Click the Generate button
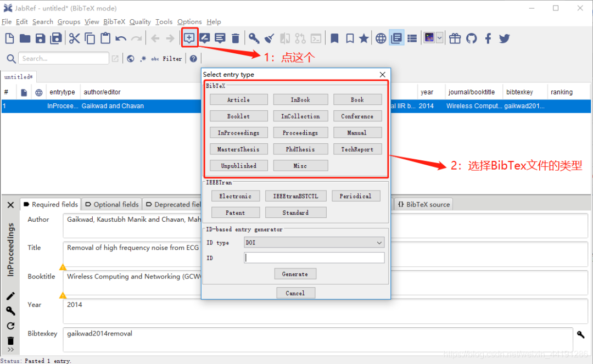This screenshot has width=593, height=364. tap(295, 274)
